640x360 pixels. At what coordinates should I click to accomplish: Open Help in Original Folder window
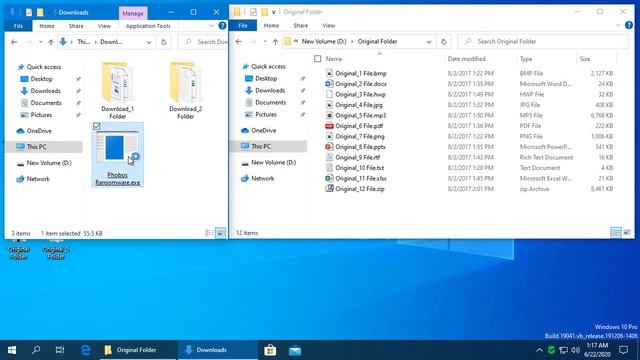click(x=629, y=25)
